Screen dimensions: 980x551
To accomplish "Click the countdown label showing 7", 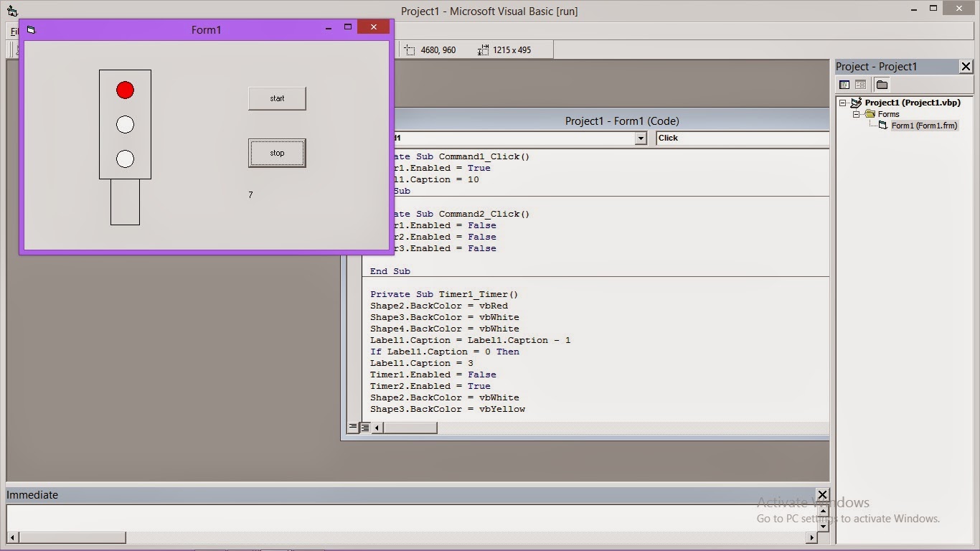I will (x=250, y=195).
